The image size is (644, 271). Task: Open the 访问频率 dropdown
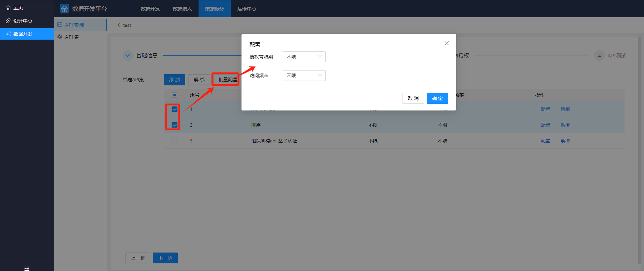point(304,76)
